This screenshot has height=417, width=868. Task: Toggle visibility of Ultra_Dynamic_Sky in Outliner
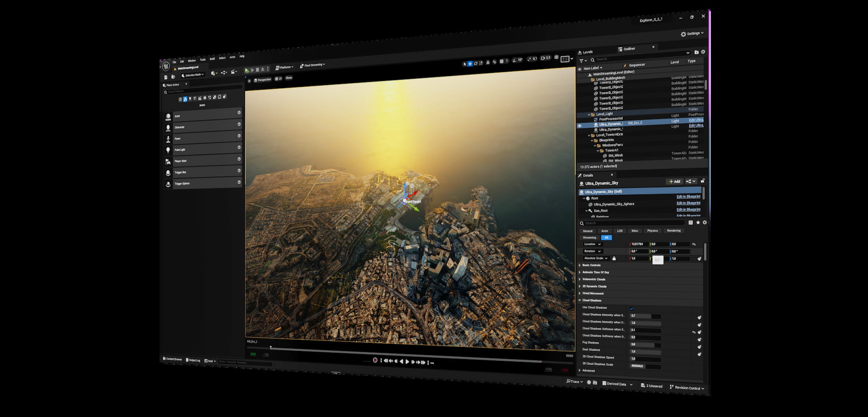[580, 125]
